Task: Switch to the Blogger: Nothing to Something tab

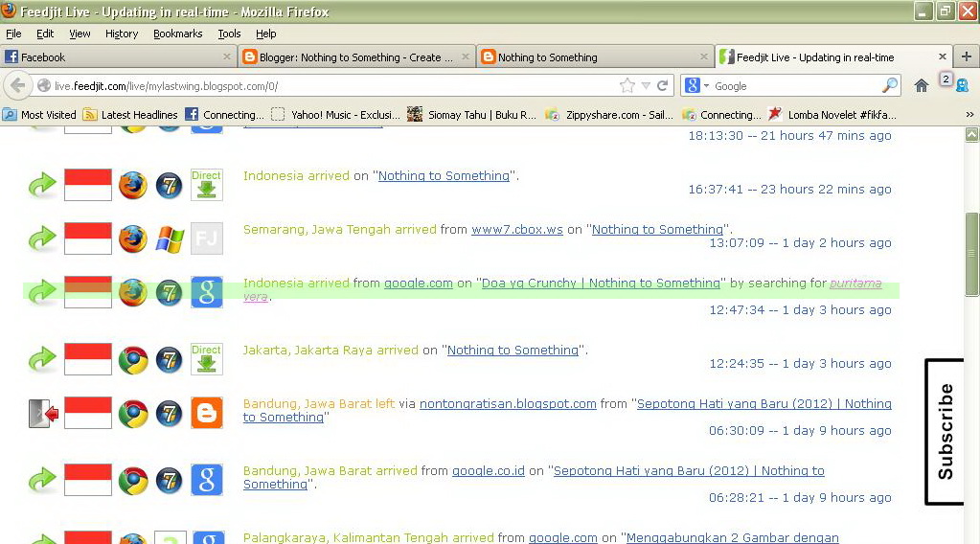Action: coord(356,57)
